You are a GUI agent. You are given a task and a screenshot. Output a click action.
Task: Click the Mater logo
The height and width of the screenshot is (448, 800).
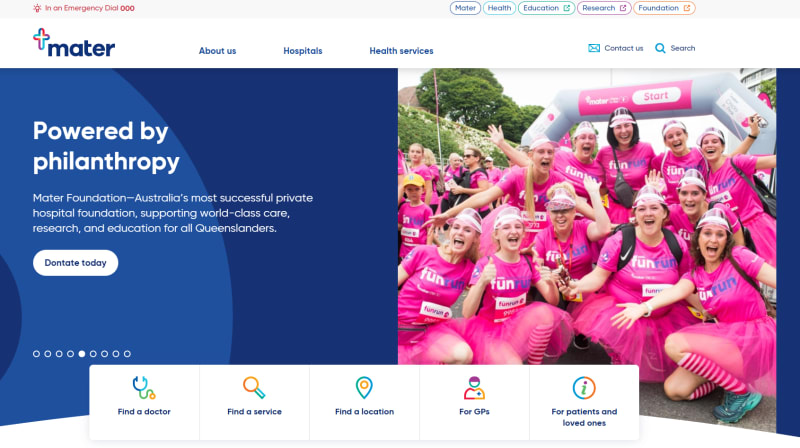coord(74,42)
